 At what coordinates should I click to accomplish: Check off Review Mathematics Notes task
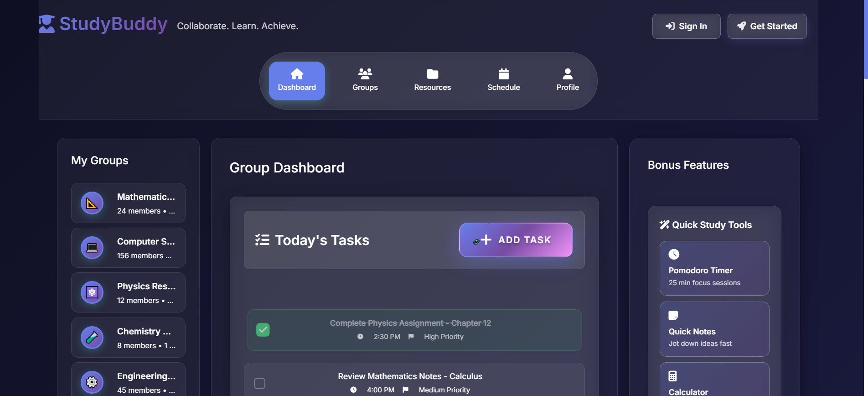(260, 383)
